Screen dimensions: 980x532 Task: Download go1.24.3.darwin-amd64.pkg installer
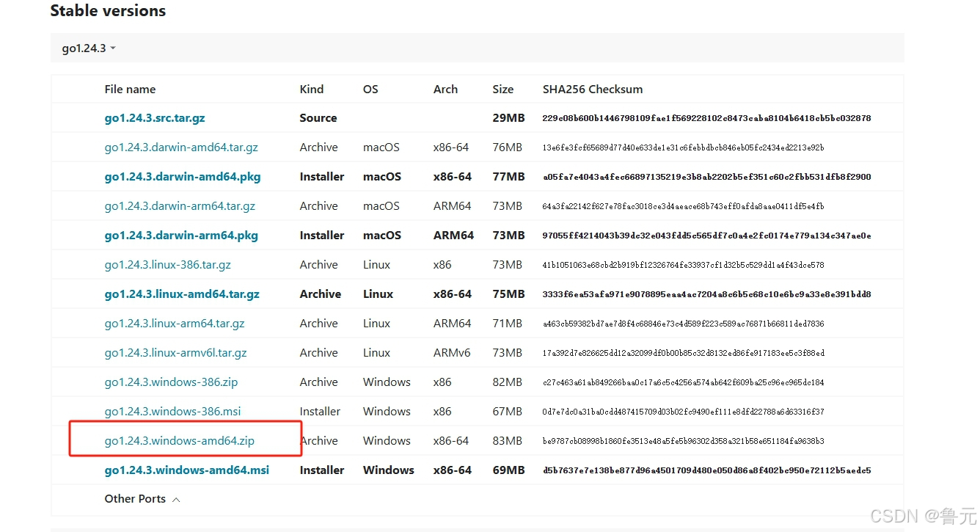(183, 177)
